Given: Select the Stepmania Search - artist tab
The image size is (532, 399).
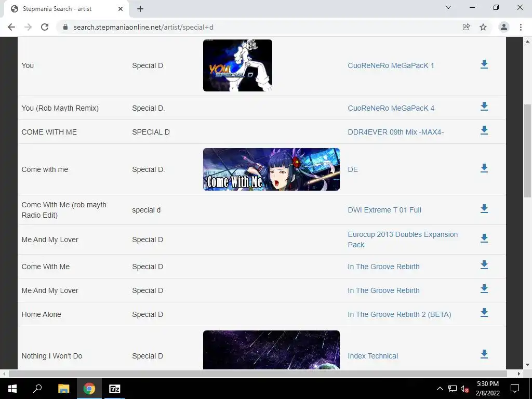Looking at the screenshot, I should (x=66, y=9).
